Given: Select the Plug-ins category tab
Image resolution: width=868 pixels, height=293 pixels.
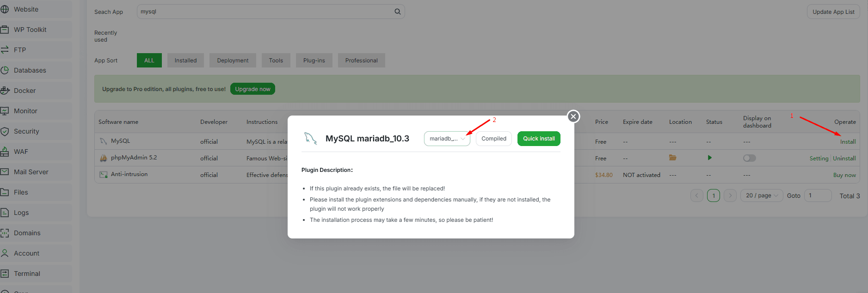Looking at the screenshot, I should tap(314, 61).
